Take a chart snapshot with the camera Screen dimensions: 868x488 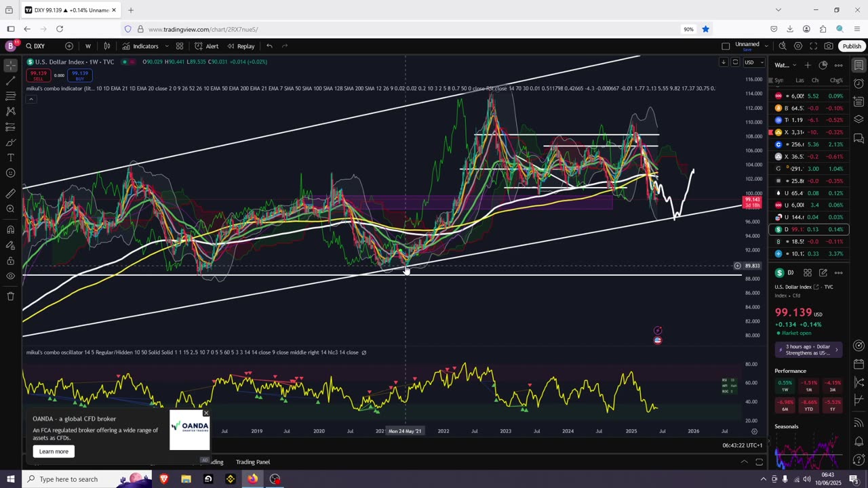pyautogui.click(x=829, y=46)
